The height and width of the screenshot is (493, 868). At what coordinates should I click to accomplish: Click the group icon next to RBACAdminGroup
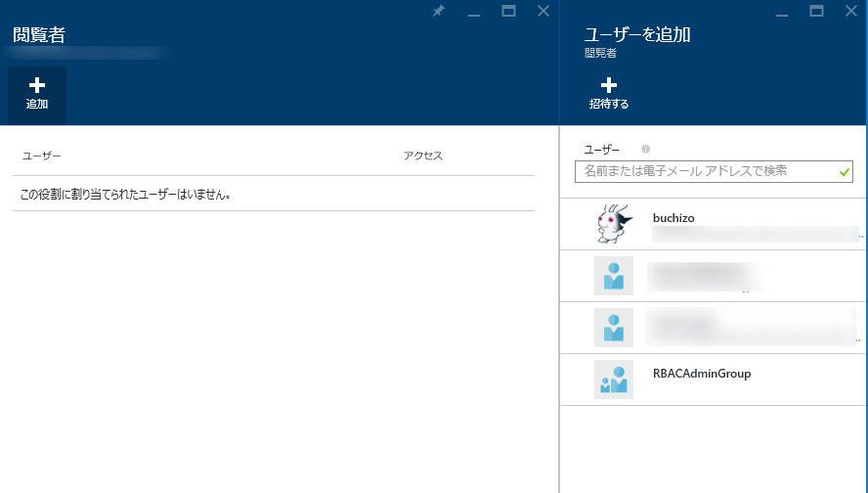[613, 380]
